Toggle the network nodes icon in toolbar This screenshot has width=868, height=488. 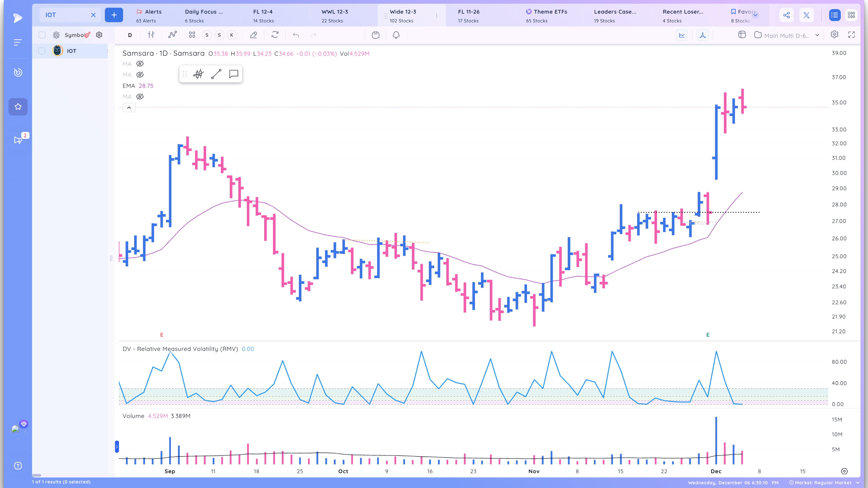[x=702, y=35]
